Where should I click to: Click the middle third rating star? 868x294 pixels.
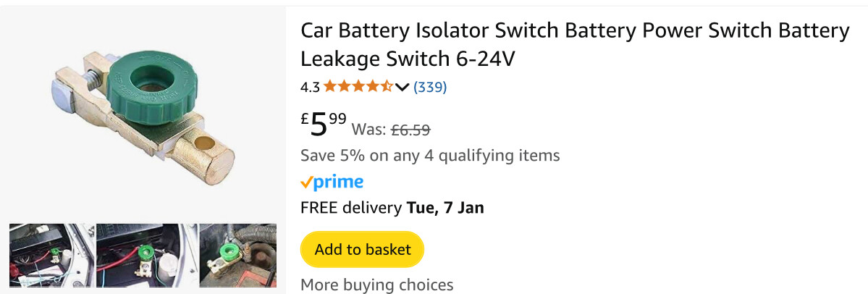(358, 87)
